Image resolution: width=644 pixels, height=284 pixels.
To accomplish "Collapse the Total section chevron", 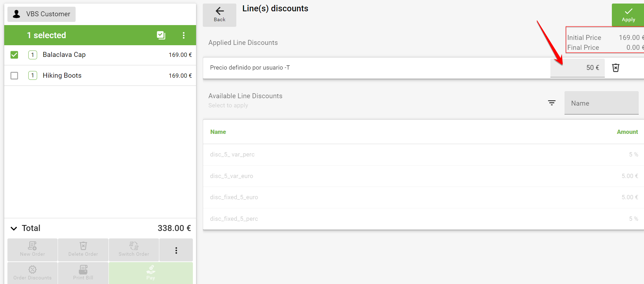I will (14, 229).
